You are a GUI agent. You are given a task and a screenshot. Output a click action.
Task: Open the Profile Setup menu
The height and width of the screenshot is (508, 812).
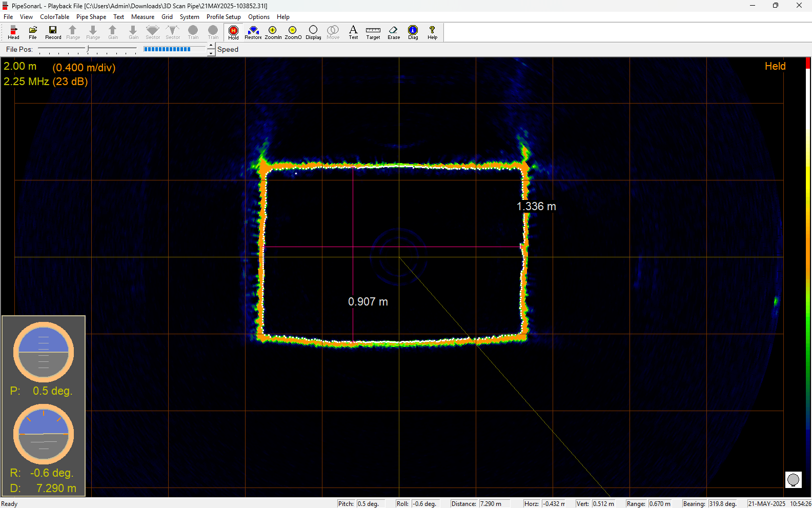click(x=224, y=17)
